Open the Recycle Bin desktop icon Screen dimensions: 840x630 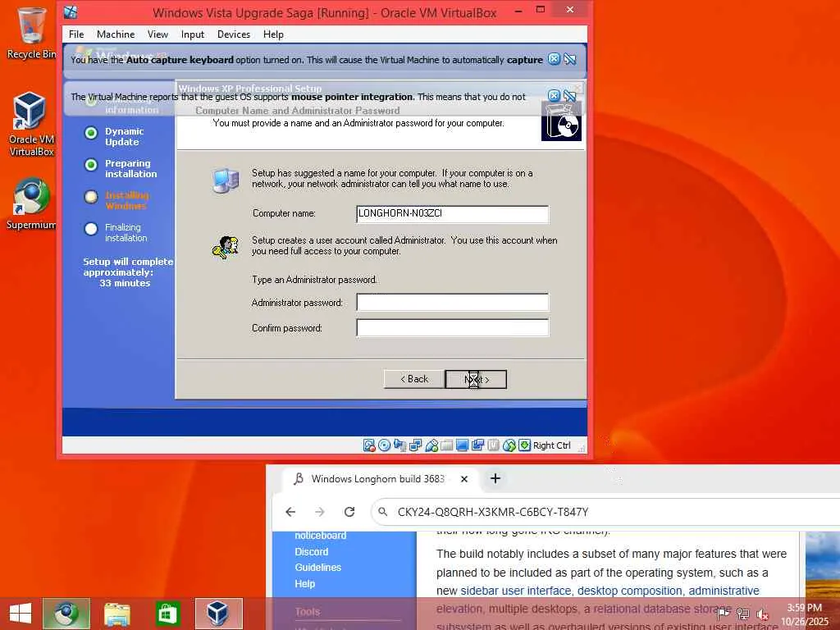31,32
